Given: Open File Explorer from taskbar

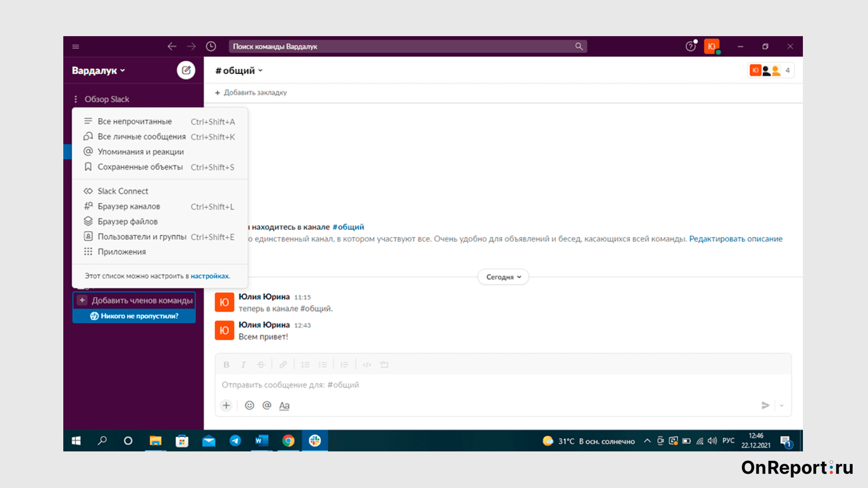Looking at the screenshot, I should (x=156, y=441).
